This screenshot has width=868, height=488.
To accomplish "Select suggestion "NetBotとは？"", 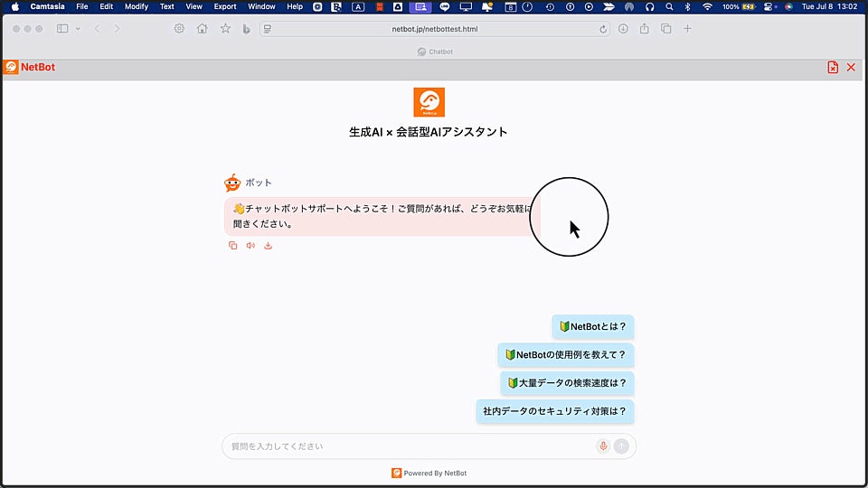I will pyautogui.click(x=593, y=326).
